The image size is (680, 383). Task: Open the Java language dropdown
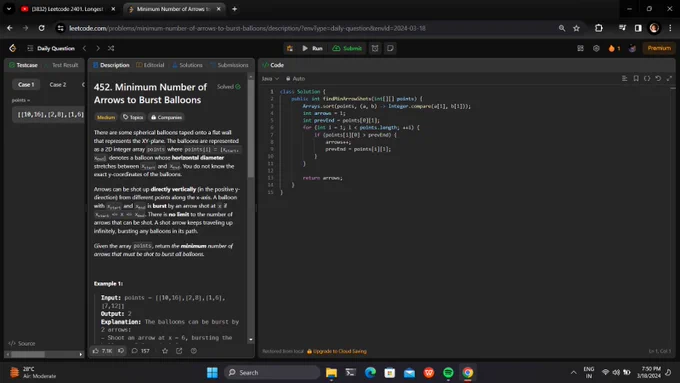[x=270, y=79]
